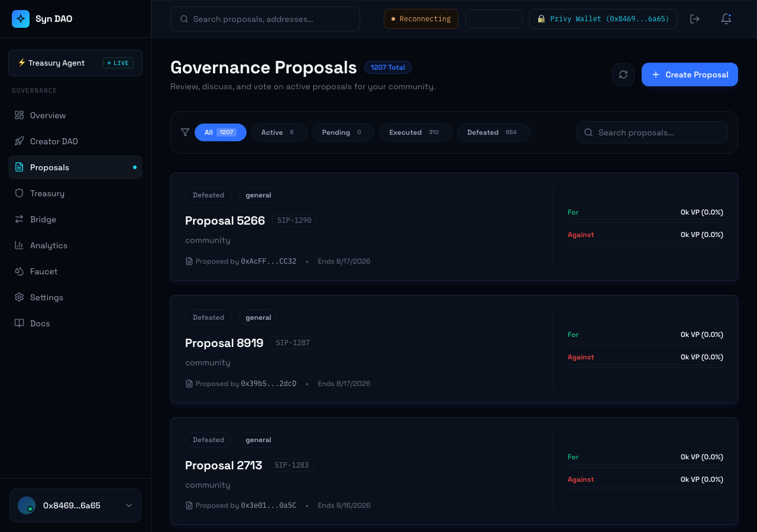Filter by Defeated proposals tab

493,132
